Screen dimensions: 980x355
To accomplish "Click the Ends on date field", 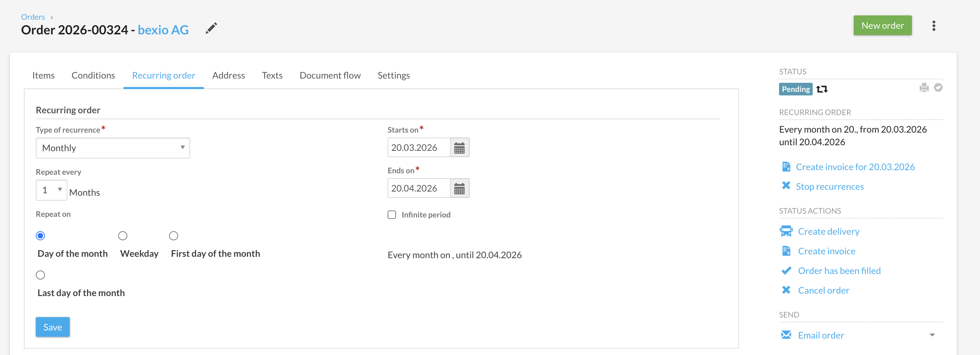I will [x=419, y=188].
